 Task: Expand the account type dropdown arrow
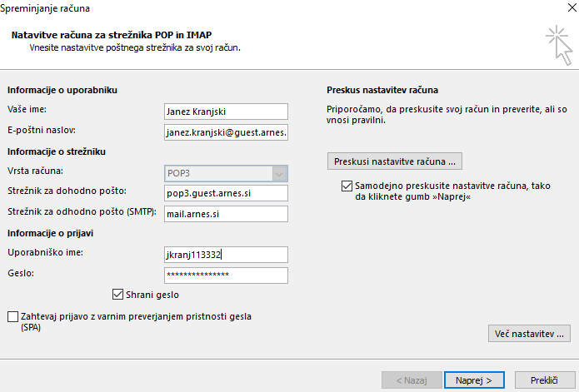pos(280,174)
